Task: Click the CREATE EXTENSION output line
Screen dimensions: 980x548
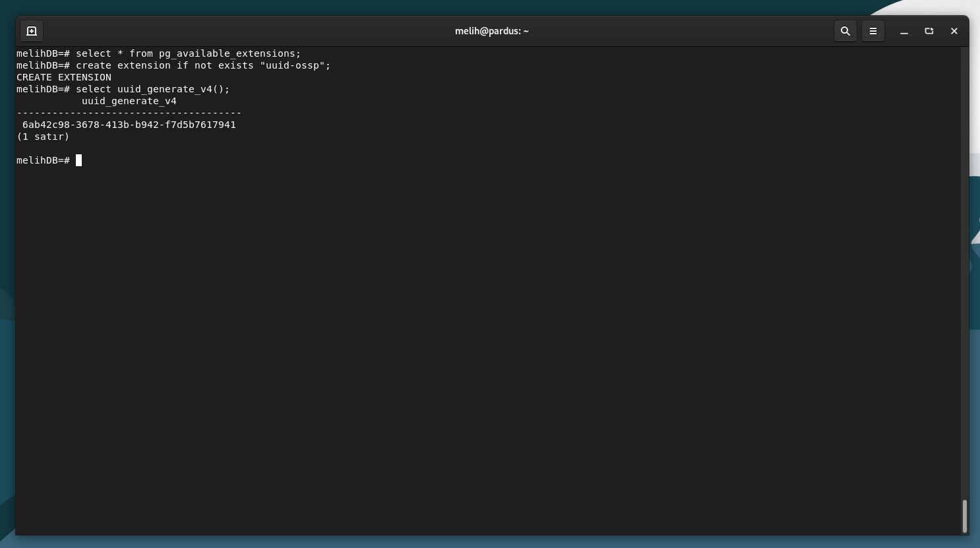Action: tap(64, 77)
